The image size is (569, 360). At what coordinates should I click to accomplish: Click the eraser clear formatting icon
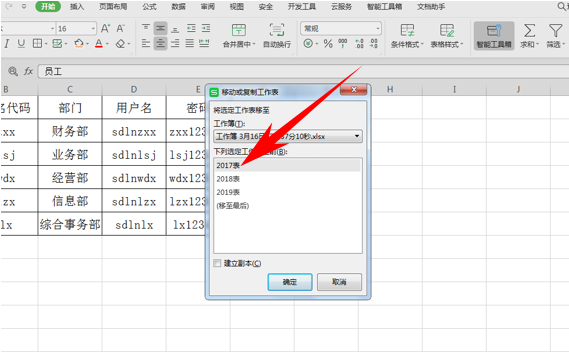(120, 44)
